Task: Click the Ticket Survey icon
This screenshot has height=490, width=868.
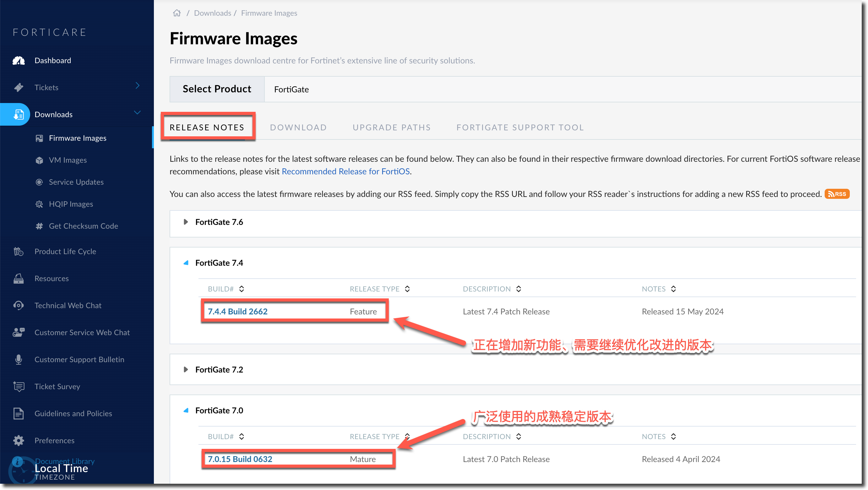Action: [19, 387]
